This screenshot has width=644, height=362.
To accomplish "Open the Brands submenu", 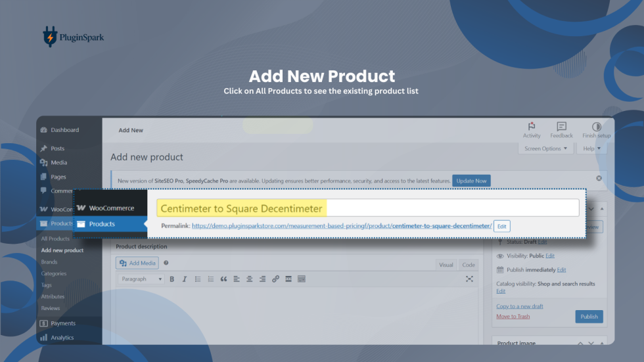I will (x=49, y=262).
